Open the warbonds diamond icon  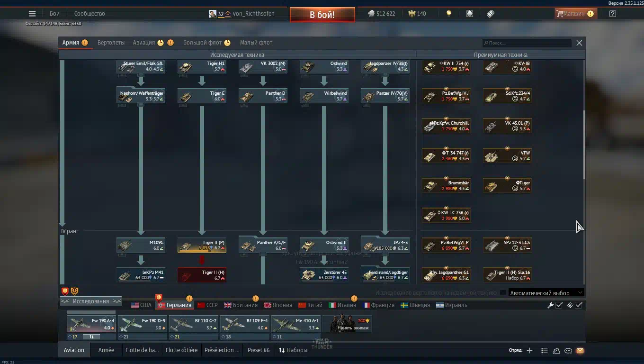point(470,14)
